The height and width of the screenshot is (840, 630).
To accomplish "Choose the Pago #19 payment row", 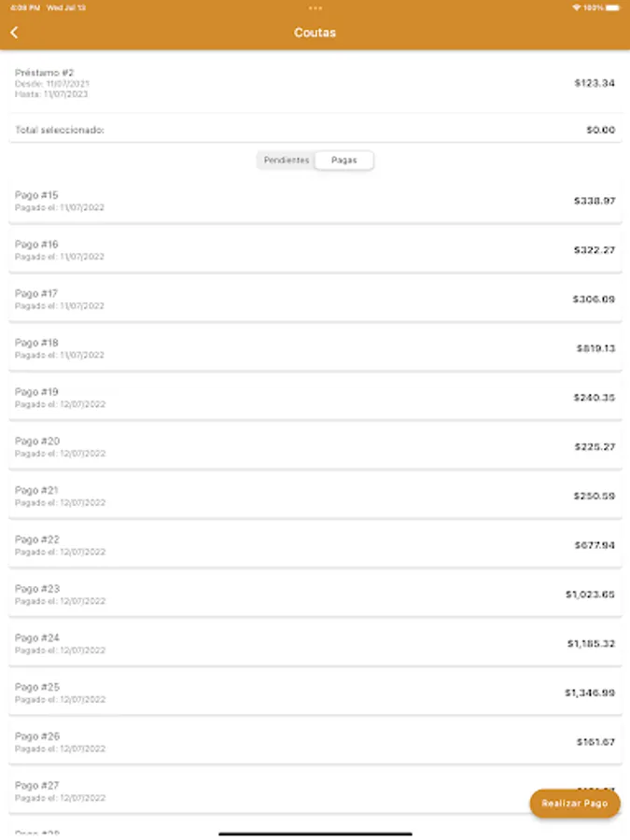I will tap(315, 398).
